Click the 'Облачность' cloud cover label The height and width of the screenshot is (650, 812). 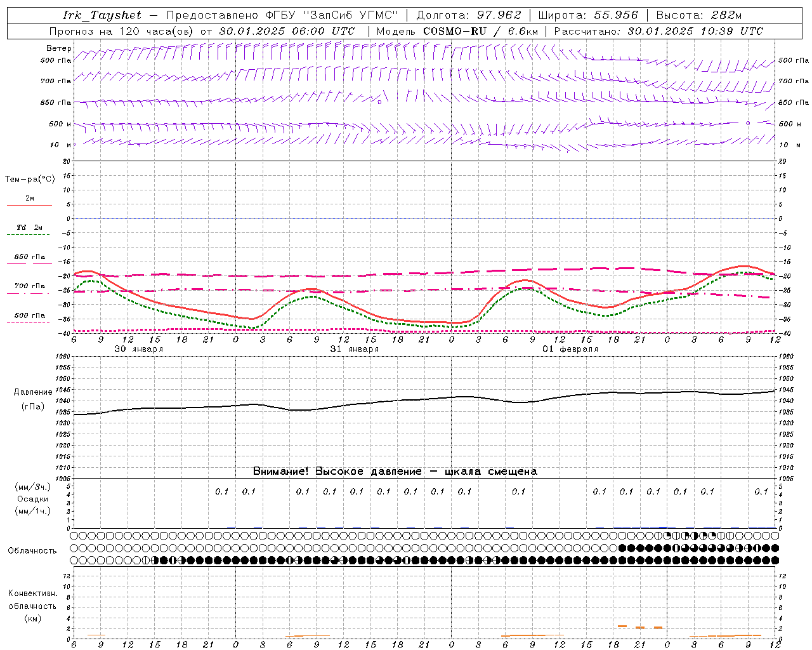point(32,551)
